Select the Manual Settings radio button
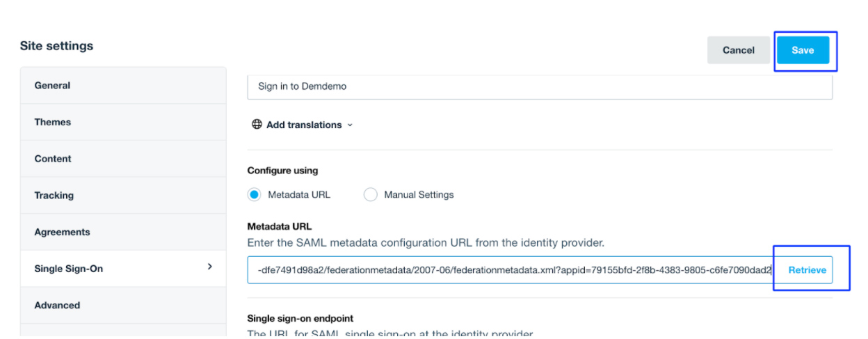The height and width of the screenshot is (339, 868). click(371, 195)
